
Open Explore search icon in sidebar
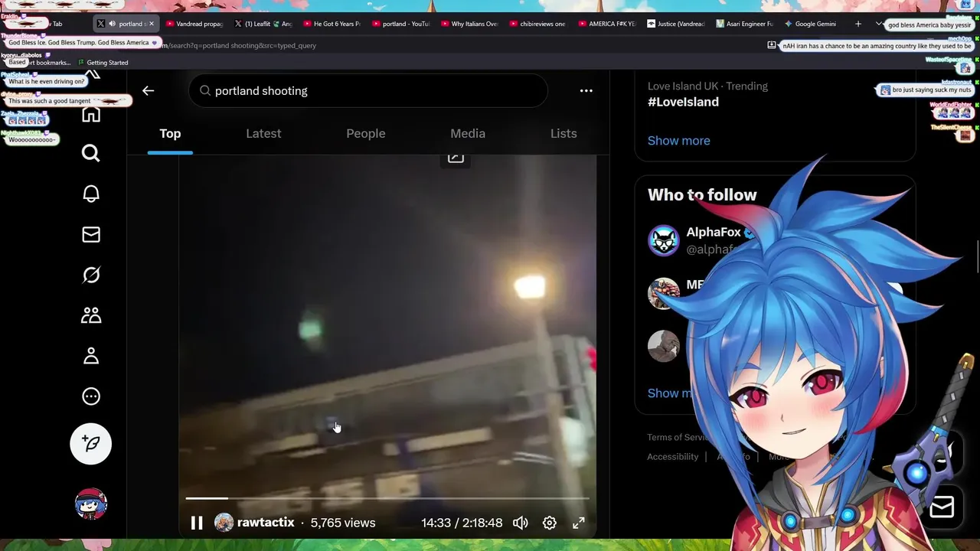point(91,153)
